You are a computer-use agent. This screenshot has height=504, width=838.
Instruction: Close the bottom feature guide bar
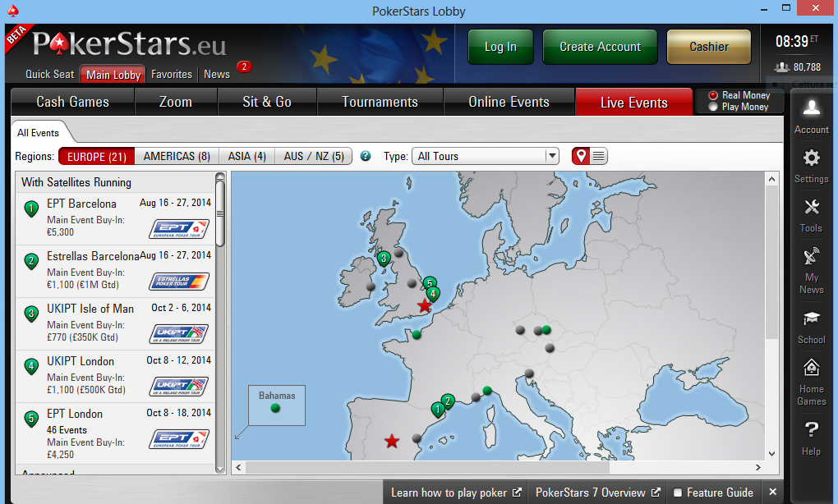click(773, 492)
